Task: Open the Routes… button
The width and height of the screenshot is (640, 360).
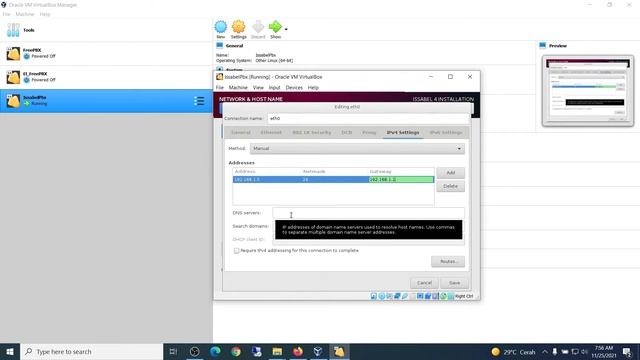Action: (448, 261)
